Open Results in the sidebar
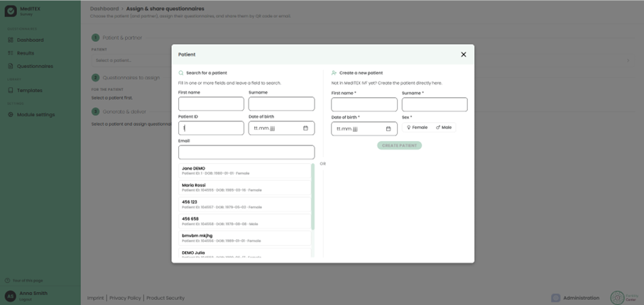Viewport: 644px width, 305px height. [26, 53]
